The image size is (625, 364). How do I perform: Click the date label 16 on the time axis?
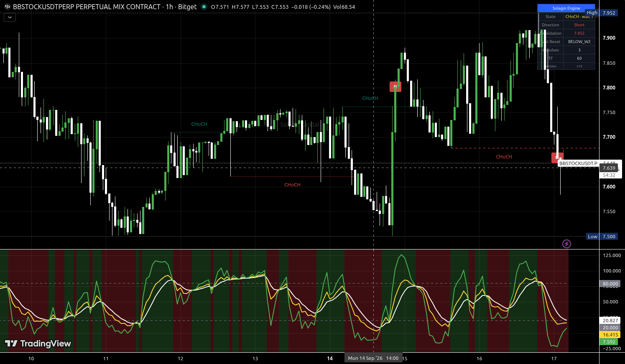(x=479, y=359)
